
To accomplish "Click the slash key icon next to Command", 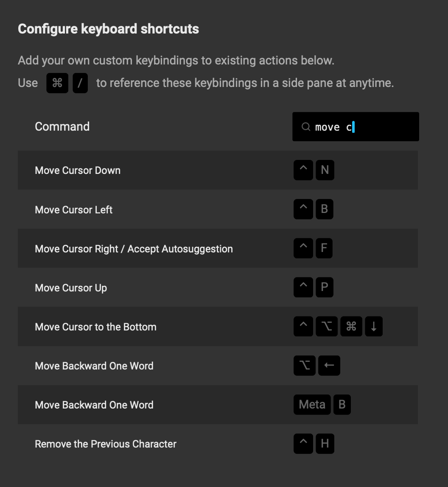I will pos(80,83).
